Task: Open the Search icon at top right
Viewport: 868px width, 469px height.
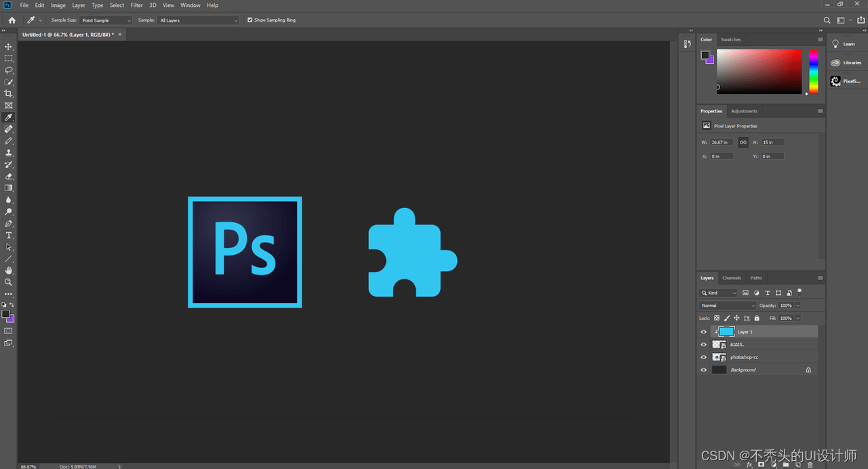Action: [827, 20]
